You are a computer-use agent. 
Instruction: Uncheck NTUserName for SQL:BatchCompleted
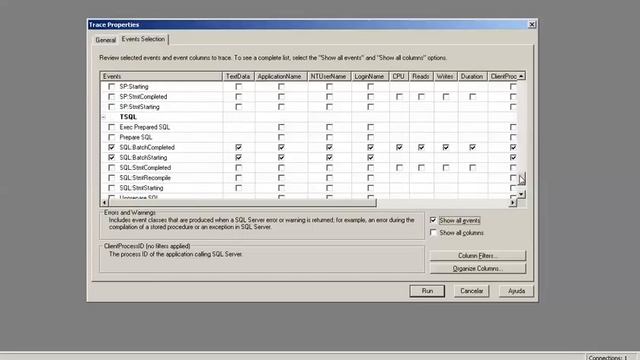[x=329, y=147]
